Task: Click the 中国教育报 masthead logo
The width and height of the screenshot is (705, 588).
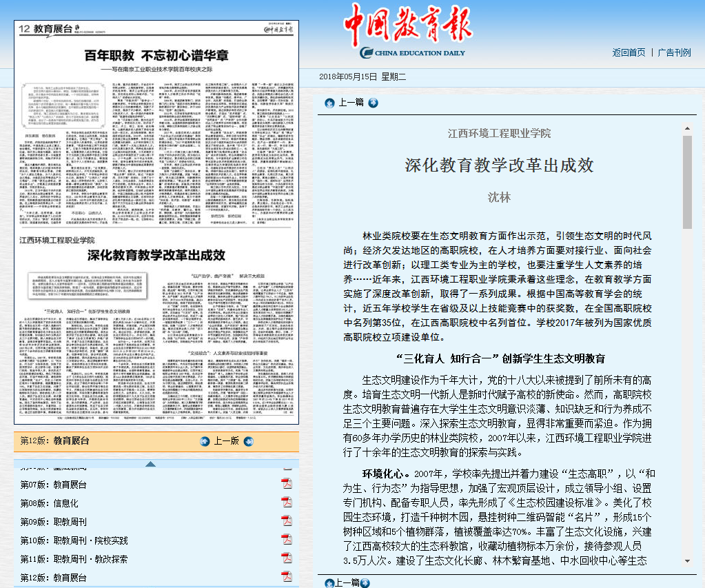Action: click(408, 23)
